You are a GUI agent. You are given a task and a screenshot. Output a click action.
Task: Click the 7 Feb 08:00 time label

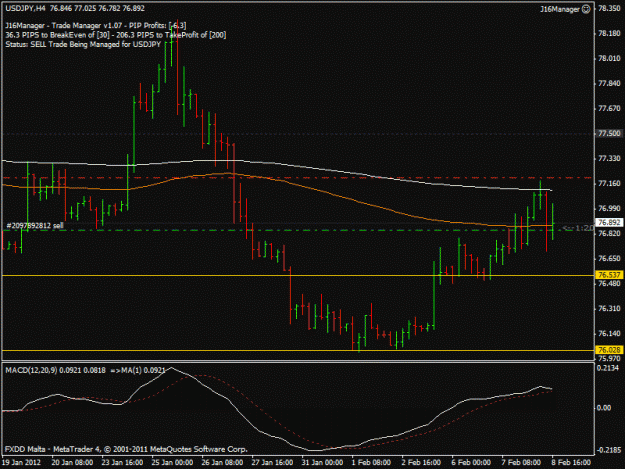(521, 462)
